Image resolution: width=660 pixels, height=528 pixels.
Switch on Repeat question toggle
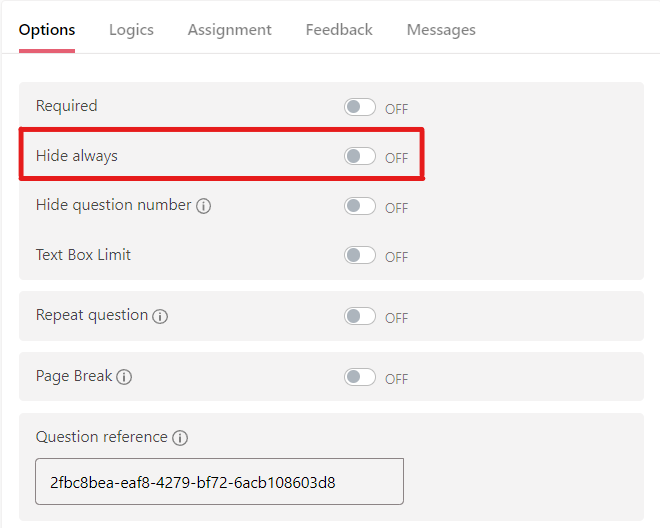coord(360,316)
